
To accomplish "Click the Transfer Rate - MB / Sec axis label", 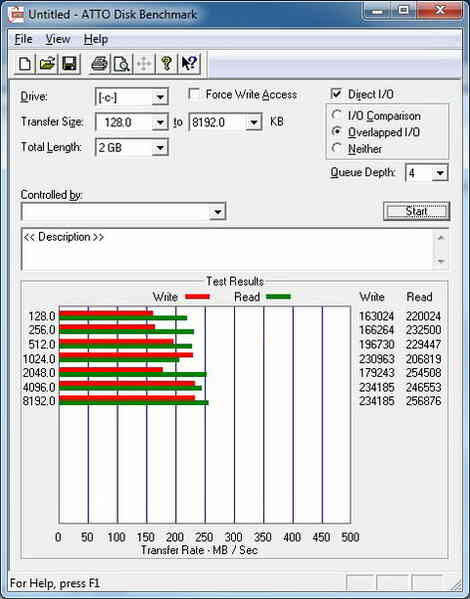I will coord(199,550).
